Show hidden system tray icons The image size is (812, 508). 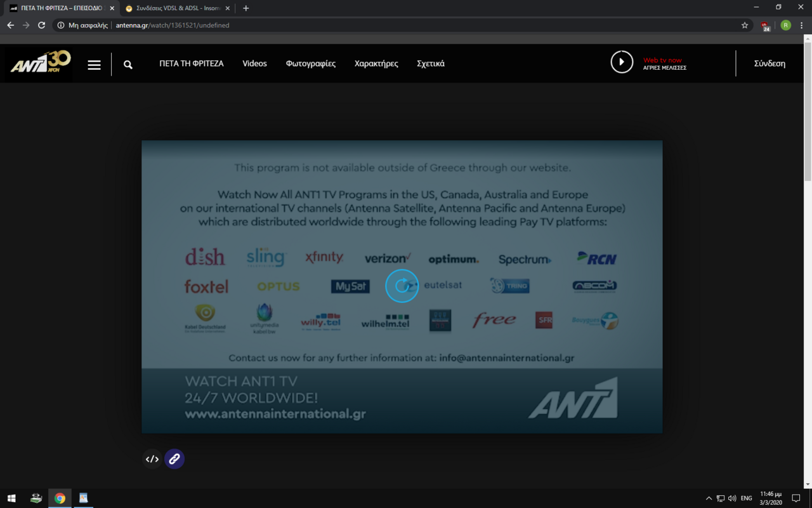709,498
